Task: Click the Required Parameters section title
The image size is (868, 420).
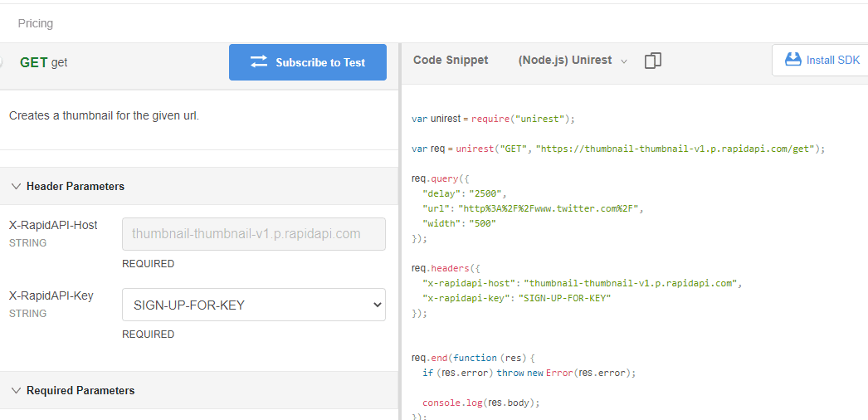Action: pyautogui.click(x=80, y=391)
